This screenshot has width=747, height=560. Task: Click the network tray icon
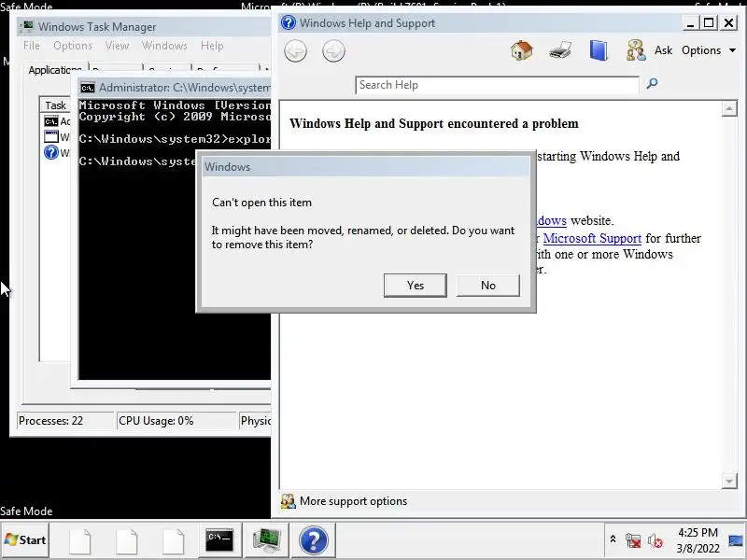click(633, 540)
